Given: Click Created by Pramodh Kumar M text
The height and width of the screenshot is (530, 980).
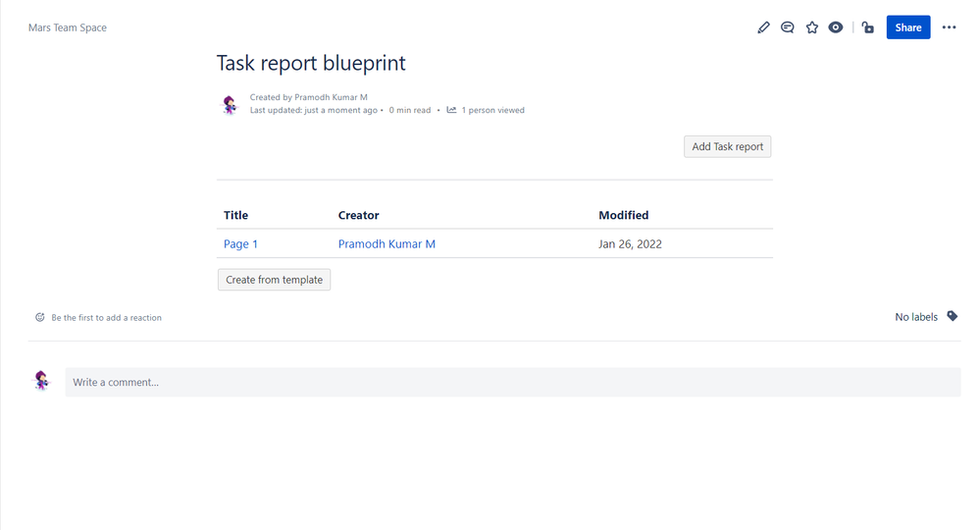Looking at the screenshot, I should 309,97.
